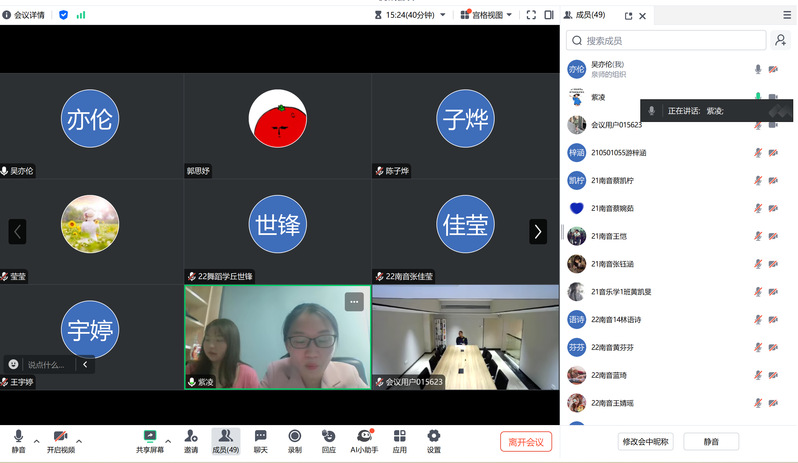This screenshot has width=798, height=463.
Task: Click the 搜索成员 search field
Action: pos(665,40)
